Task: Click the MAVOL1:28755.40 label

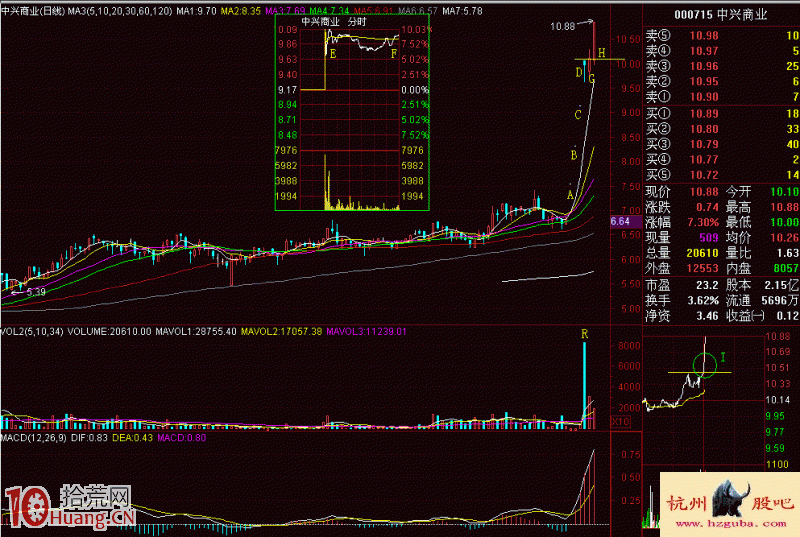Action: [x=195, y=331]
